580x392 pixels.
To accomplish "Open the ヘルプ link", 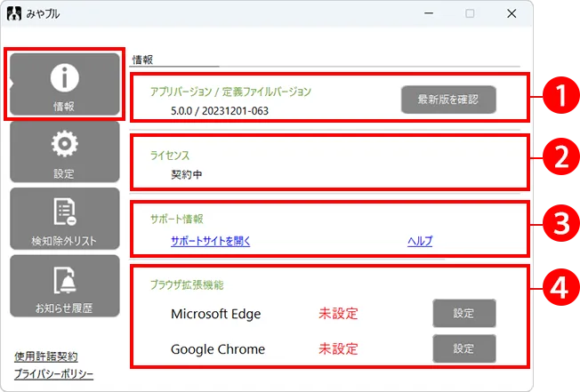I will click(x=420, y=241).
